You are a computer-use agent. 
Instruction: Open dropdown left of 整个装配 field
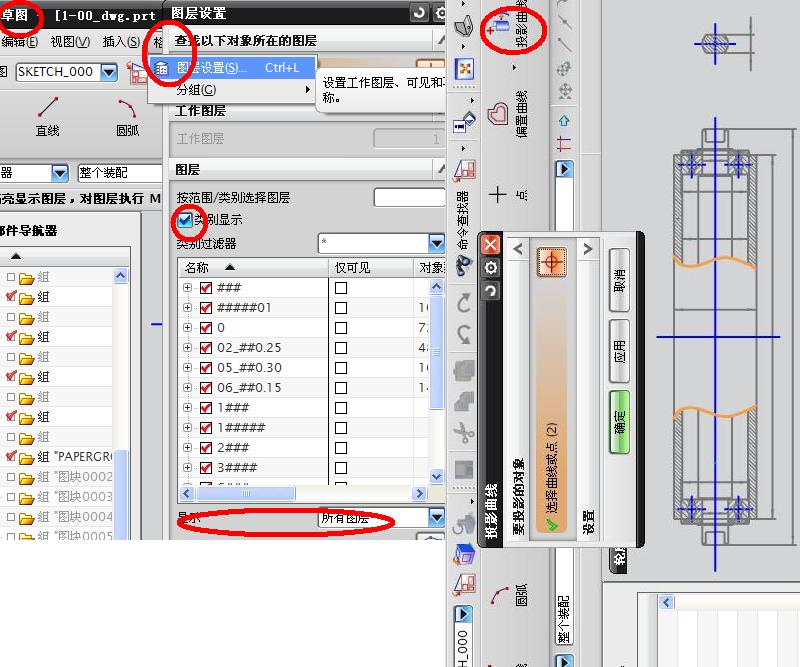(x=60, y=174)
